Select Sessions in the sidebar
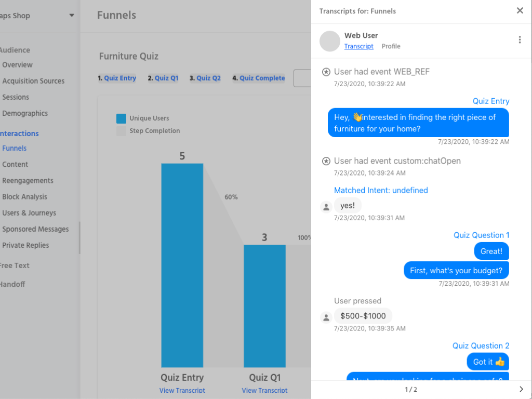 pos(16,97)
